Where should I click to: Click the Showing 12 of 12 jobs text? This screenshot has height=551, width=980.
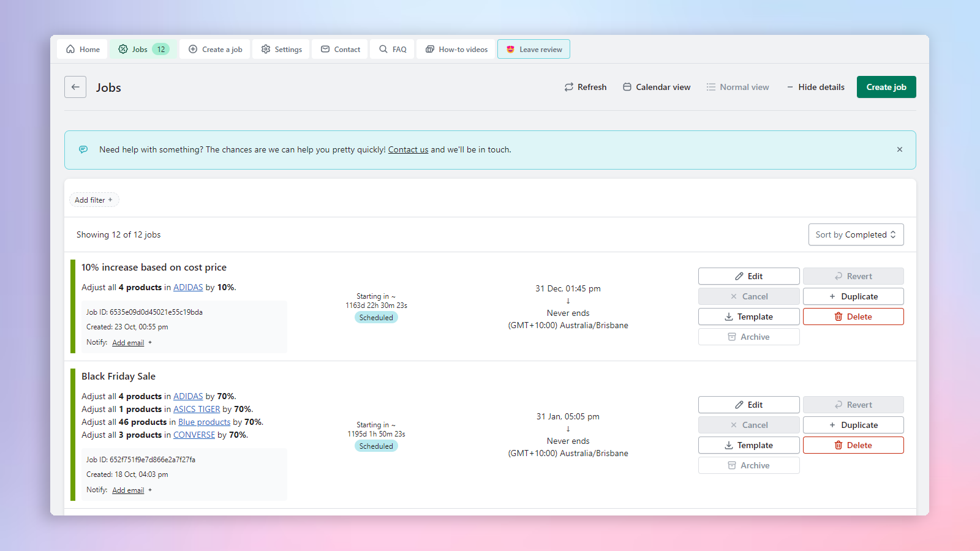coord(118,234)
